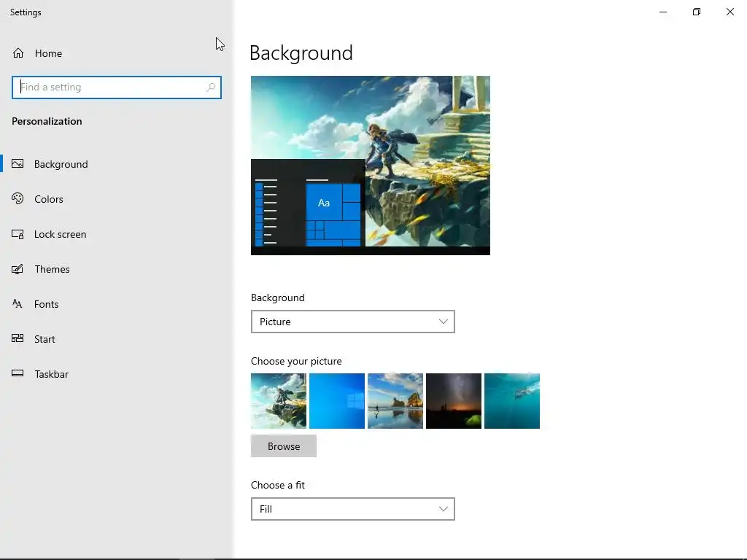Click Browse to pick a picture
Image resolution: width=747 pixels, height=560 pixels.
284,446
